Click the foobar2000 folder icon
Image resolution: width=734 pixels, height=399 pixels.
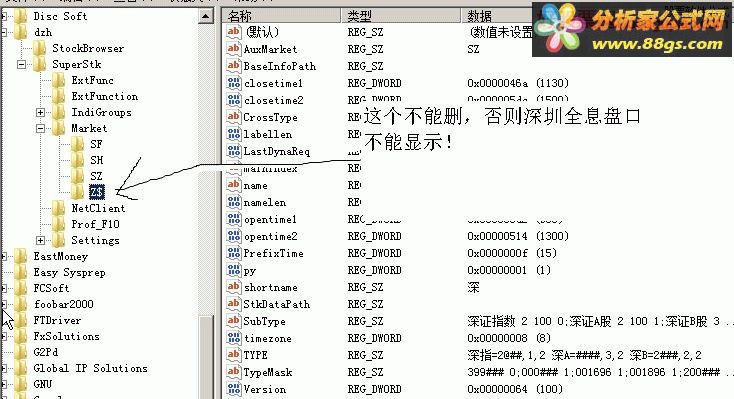(21, 304)
